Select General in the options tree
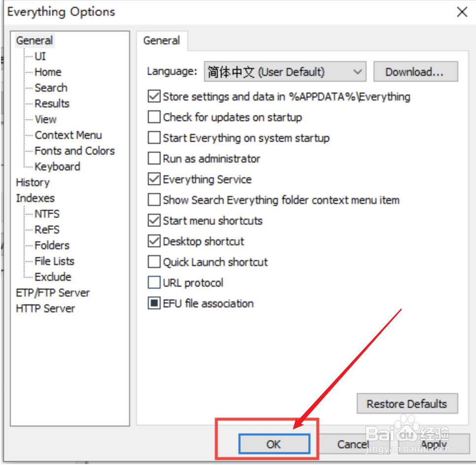Image resolution: width=476 pixels, height=465 pixels. [34, 41]
